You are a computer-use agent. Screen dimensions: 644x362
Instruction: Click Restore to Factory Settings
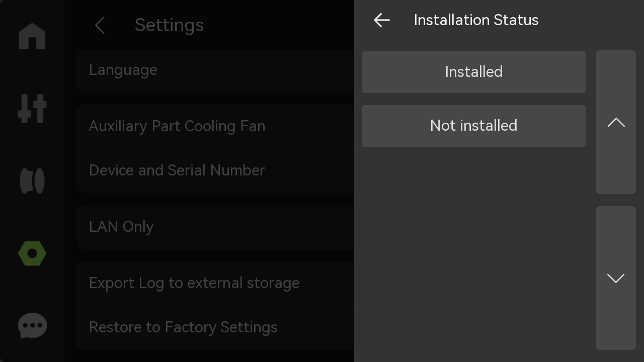coord(215,327)
